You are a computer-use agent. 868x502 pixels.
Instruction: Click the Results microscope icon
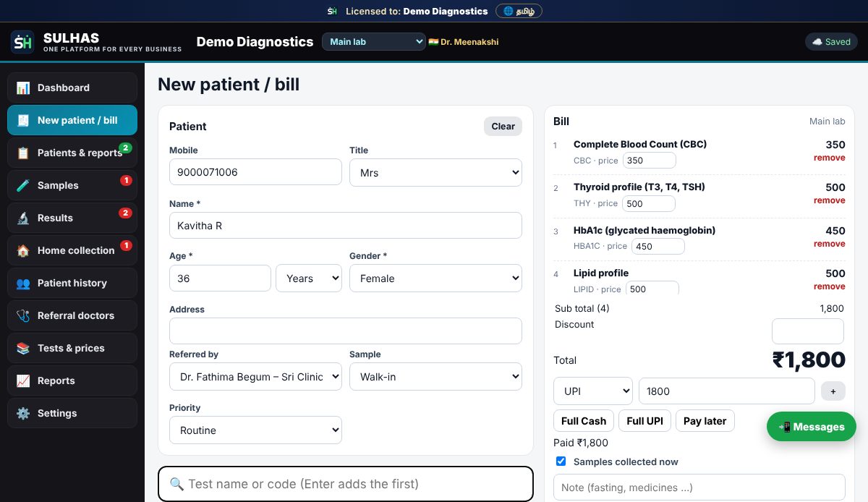[x=23, y=218]
